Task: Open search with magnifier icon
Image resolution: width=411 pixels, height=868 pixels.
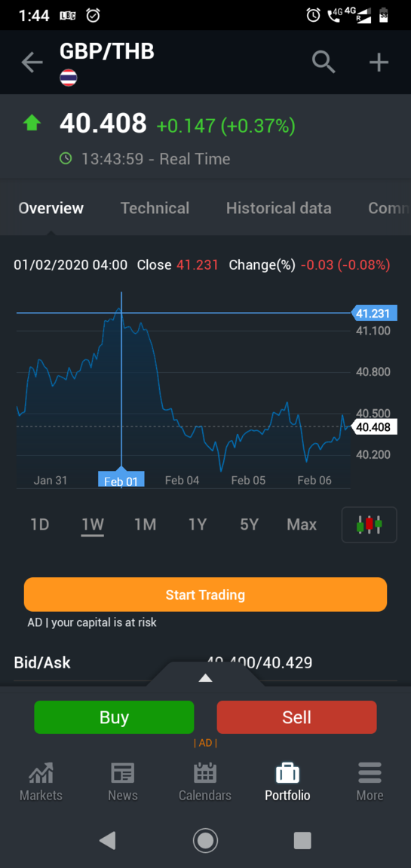Action: click(324, 62)
